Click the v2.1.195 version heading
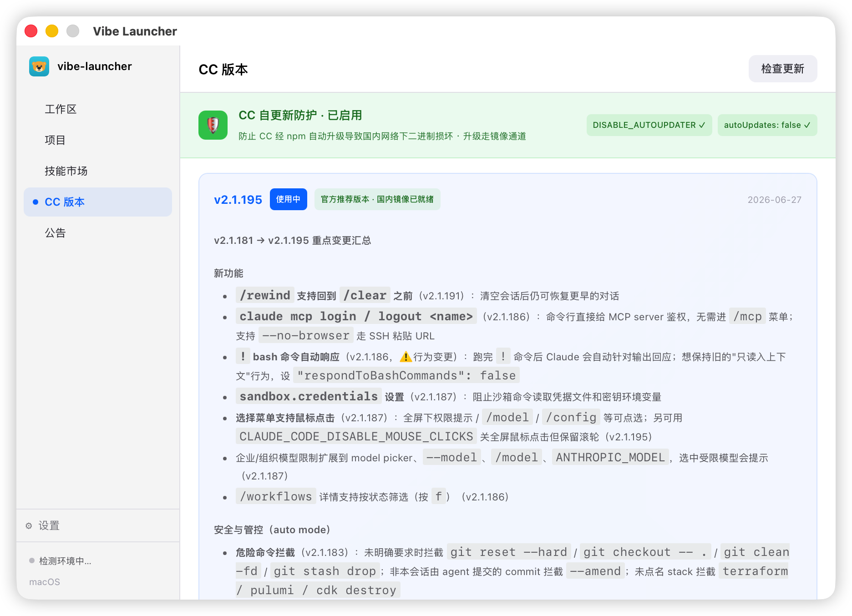This screenshot has width=852, height=616. pos(238,200)
